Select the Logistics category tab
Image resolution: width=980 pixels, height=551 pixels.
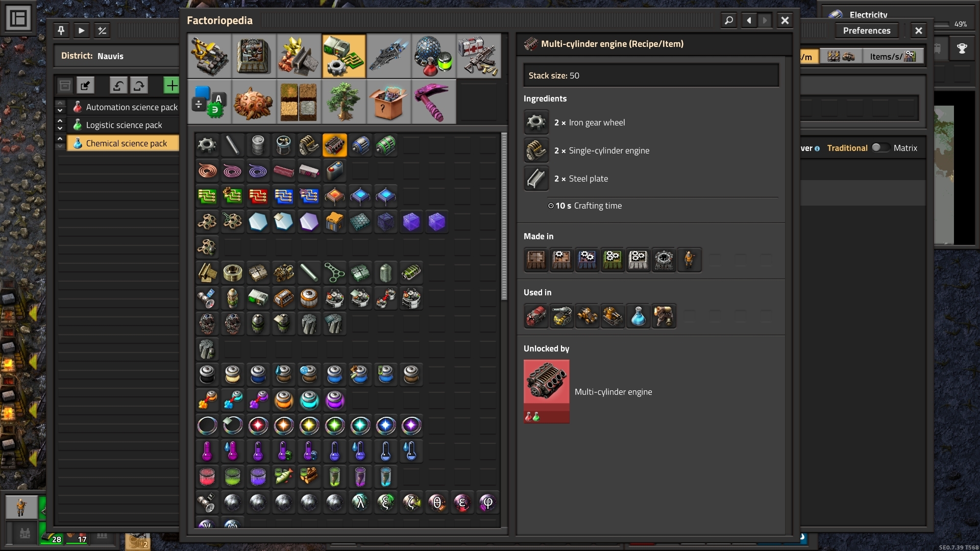[x=209, y=56]
